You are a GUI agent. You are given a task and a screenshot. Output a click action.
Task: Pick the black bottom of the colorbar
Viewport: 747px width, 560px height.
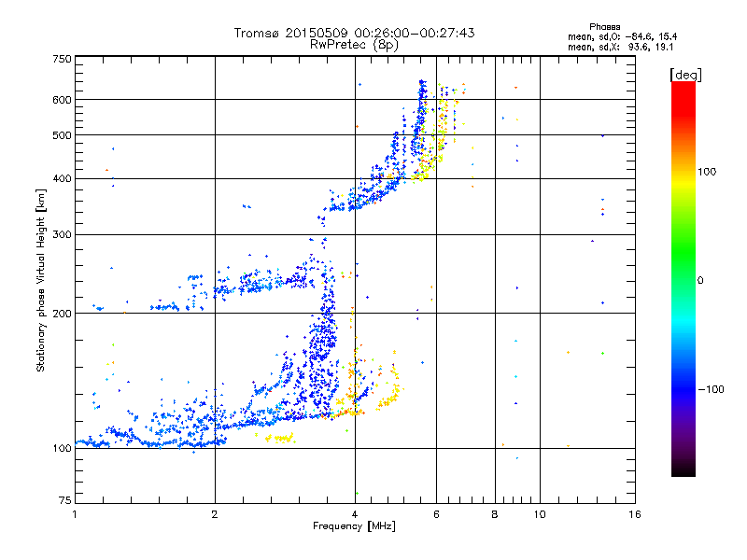point(683,470)
